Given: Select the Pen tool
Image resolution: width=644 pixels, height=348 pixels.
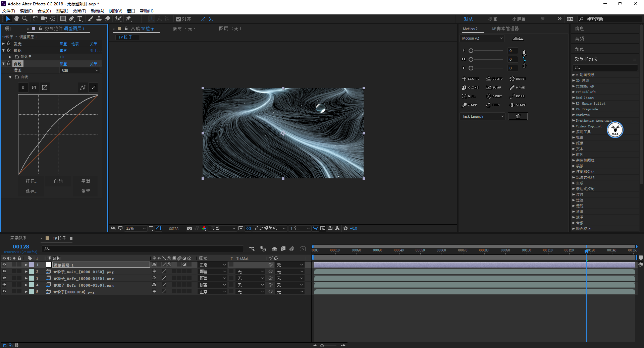Looking at the screenshot, I should pyautogui.click(x=71, y=19).
